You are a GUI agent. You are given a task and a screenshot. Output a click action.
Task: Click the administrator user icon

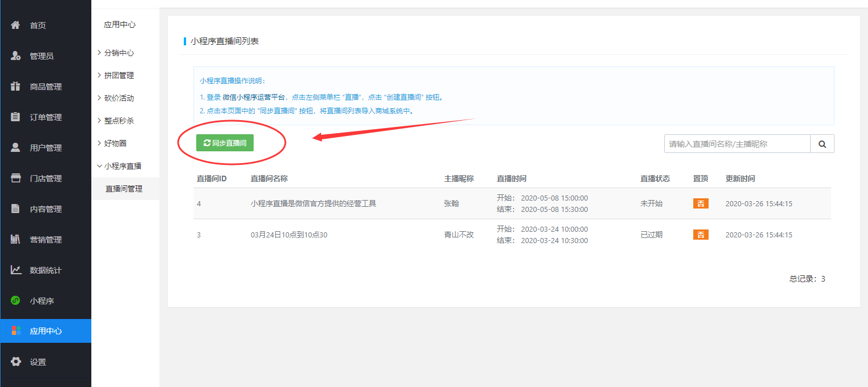point(16,56)
